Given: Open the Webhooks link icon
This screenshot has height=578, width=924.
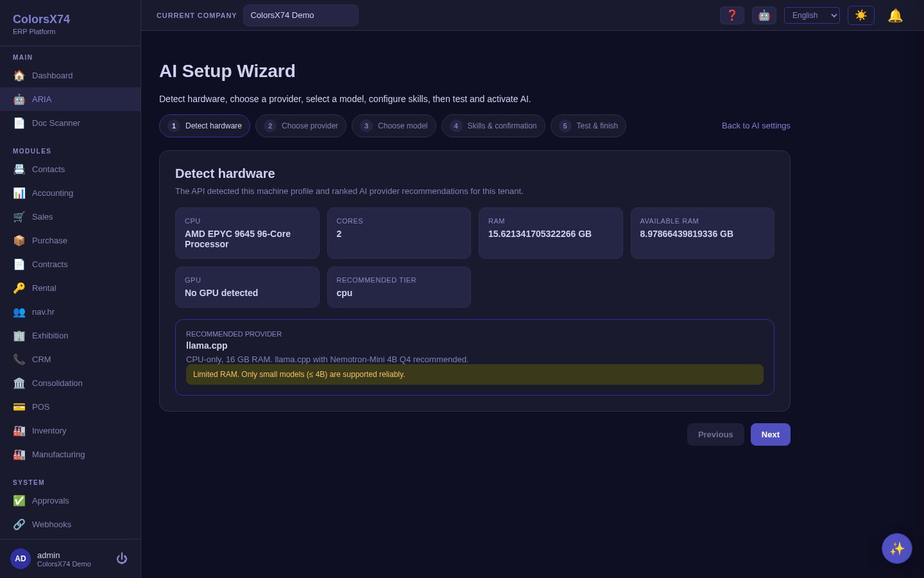Looking at the screenshot, I should [x=19, y=524].
